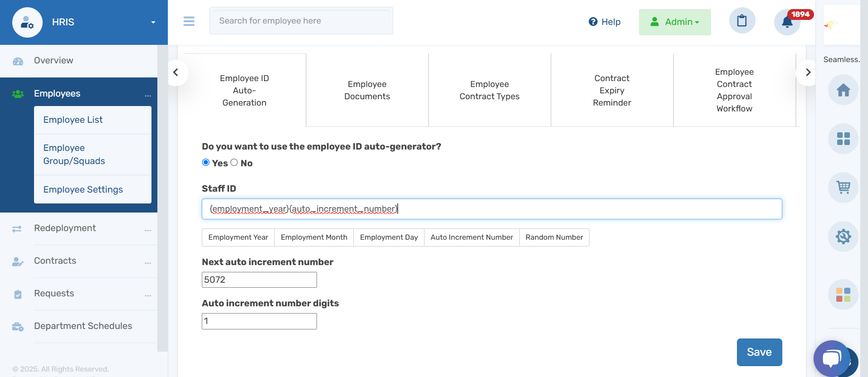Open the chat bubble widget
Screen dimensions: 868x377
831,358
